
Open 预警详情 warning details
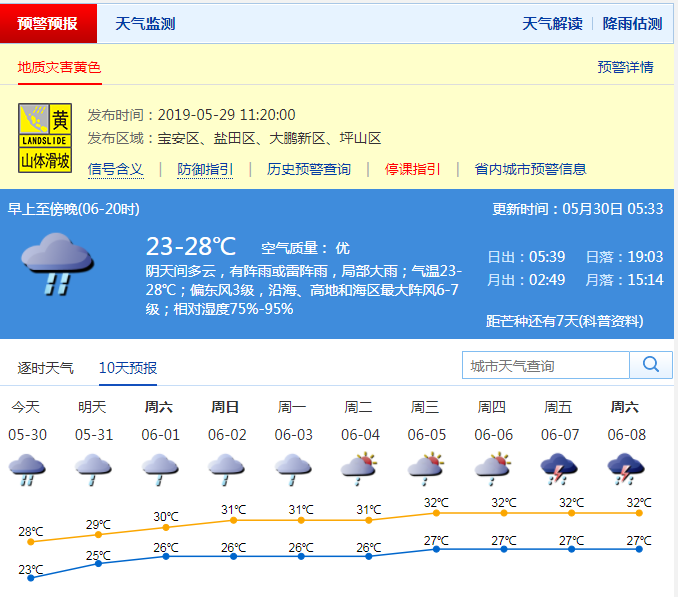[x=625, y=67]
